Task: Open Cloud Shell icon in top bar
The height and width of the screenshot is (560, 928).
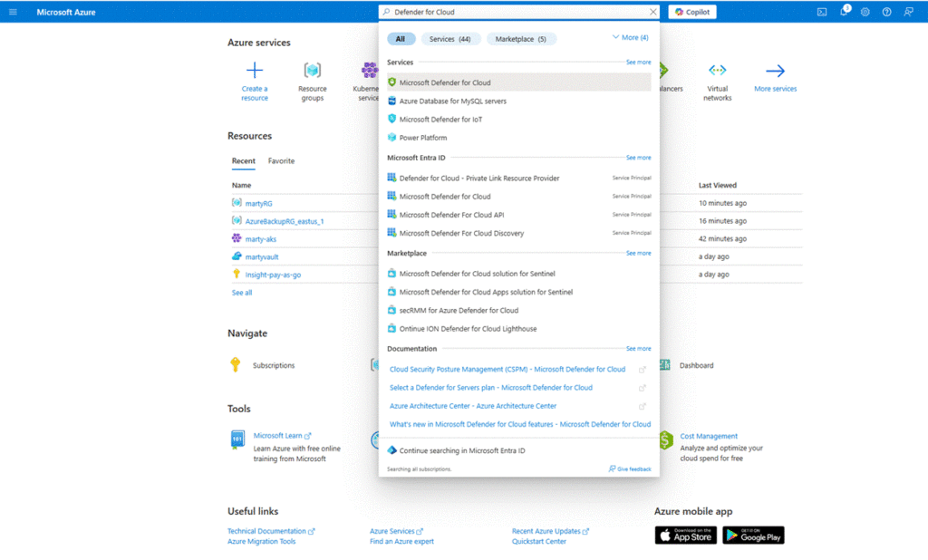Action: pyautogui.click(x=822, y=12)
